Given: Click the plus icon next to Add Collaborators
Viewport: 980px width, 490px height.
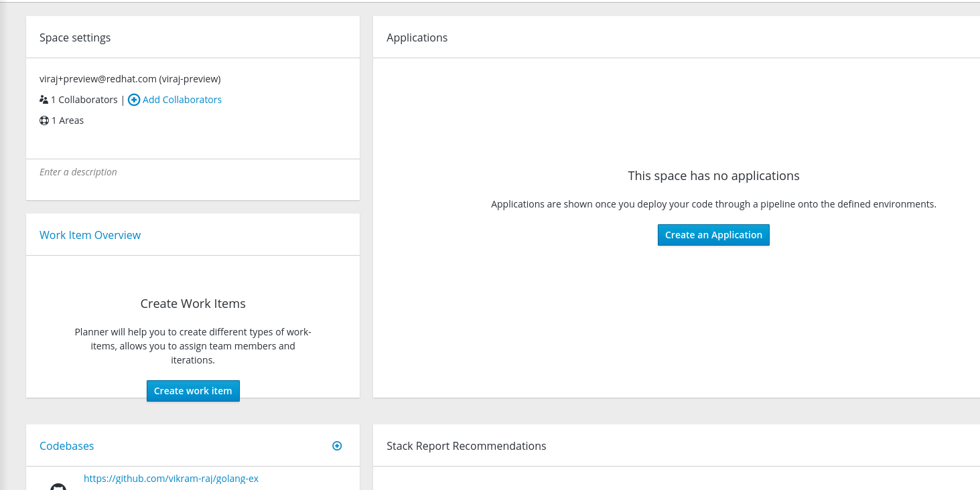Looking at the screenshot, I should coord(133,99).
